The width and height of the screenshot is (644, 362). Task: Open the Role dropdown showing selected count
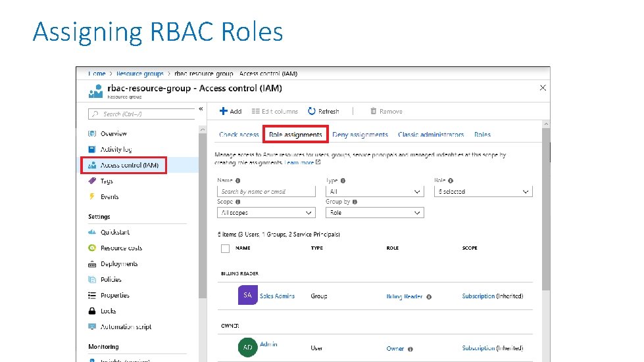click(483, 191)
